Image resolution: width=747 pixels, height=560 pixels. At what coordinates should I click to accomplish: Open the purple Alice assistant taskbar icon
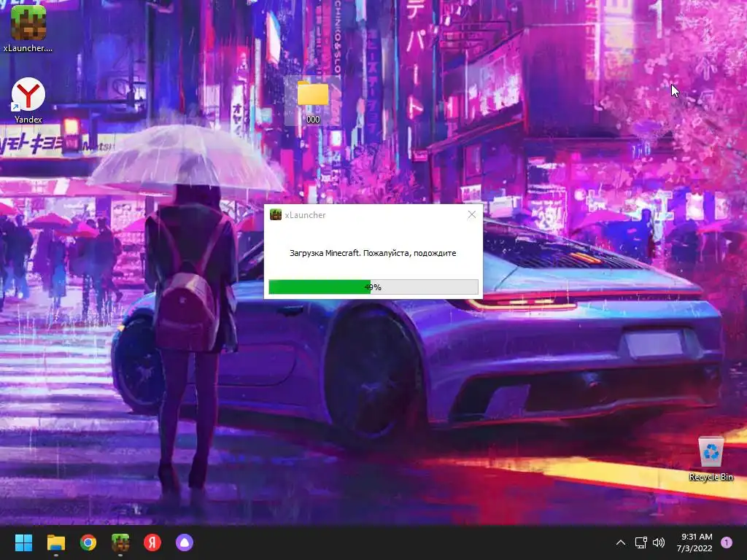(185, 542)
